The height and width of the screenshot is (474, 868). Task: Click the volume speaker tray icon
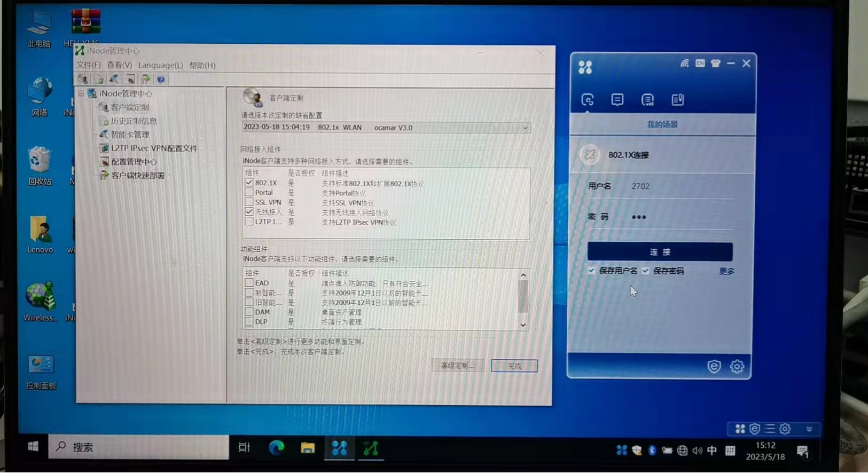click(697, 451)
